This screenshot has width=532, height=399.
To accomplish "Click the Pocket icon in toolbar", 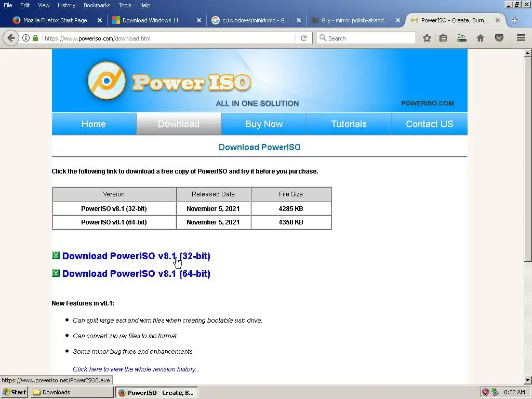I will pyautogui.click(x=499, y=38).
